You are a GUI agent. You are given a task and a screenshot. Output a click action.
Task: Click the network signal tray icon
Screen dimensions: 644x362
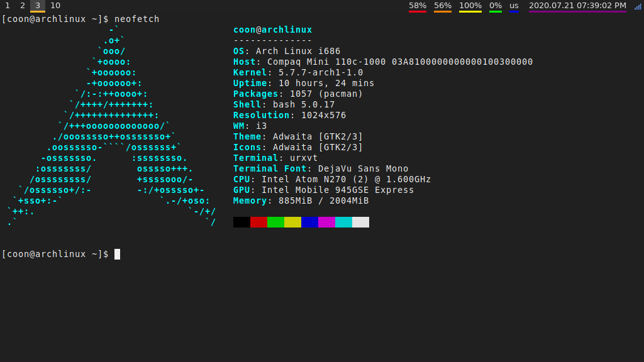coord(638,6)
